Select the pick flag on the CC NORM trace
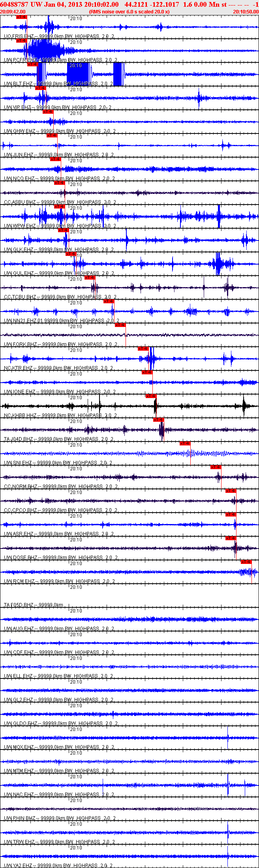259x868 pixels. click(216, 467)
